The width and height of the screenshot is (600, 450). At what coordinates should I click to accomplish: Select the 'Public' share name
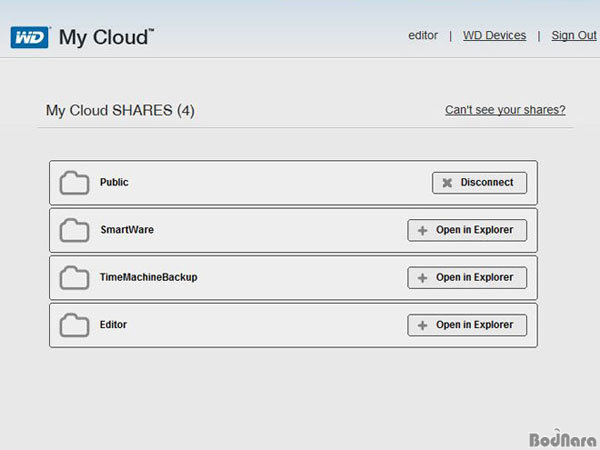(x=114, y=182)
